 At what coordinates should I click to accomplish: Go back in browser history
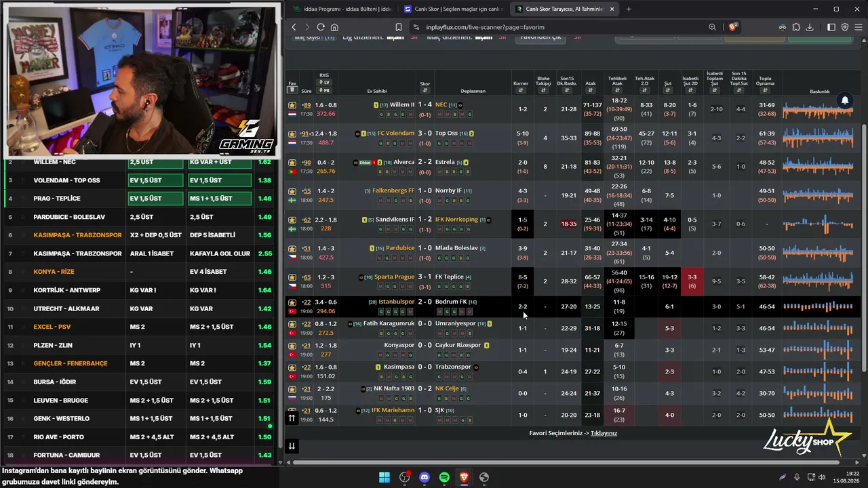pyautogui.click(x=294, y=27)
